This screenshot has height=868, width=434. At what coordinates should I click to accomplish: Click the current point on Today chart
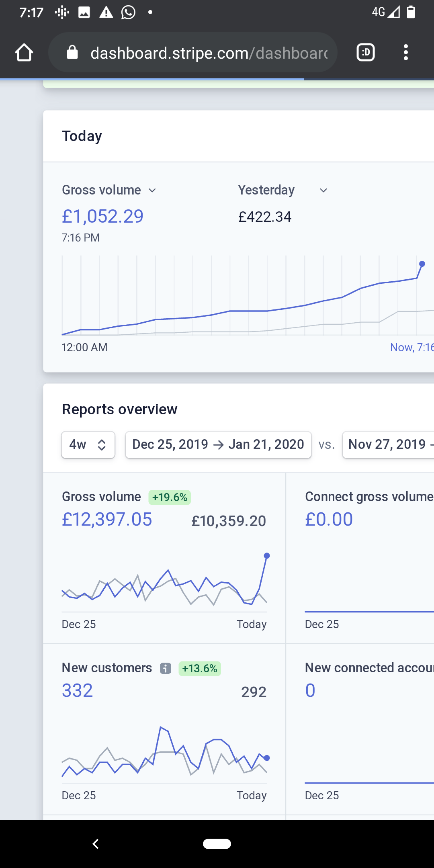[x=422, y=264]
